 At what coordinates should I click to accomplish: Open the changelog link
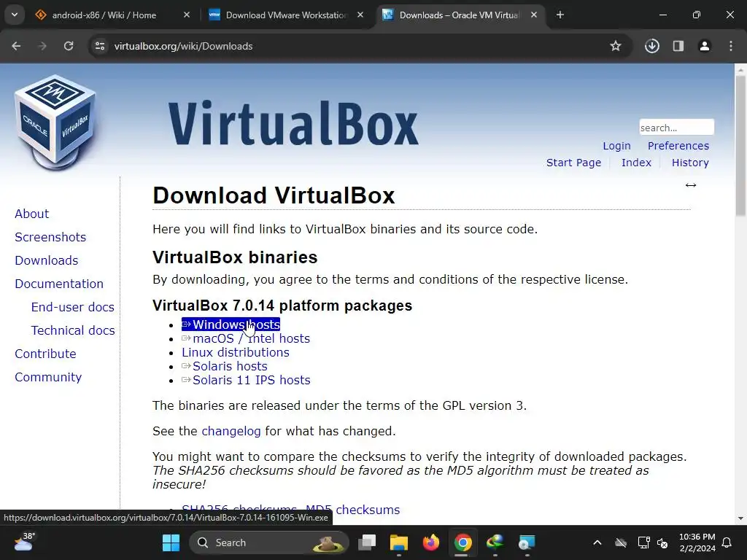231,432
